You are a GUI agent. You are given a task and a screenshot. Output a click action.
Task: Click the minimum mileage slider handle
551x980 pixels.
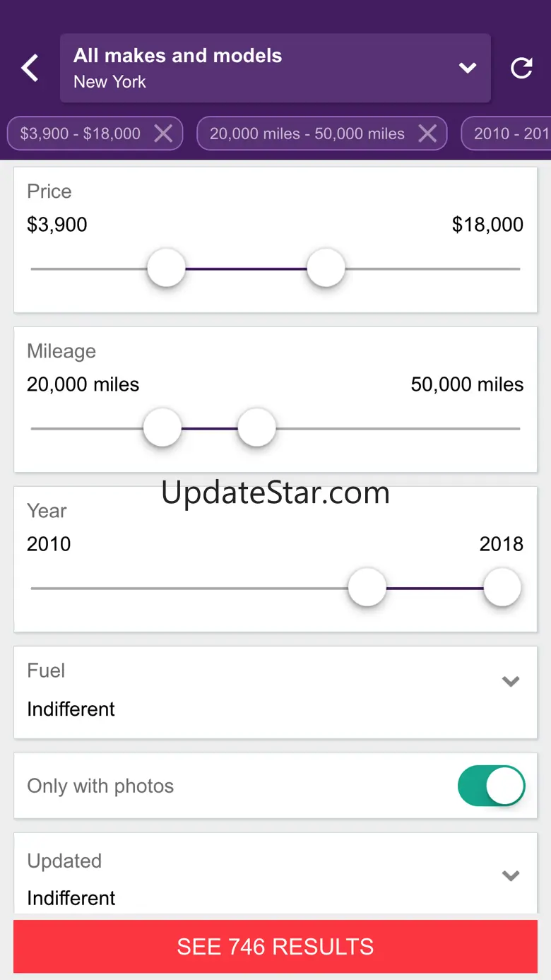(x=162, y=428)
